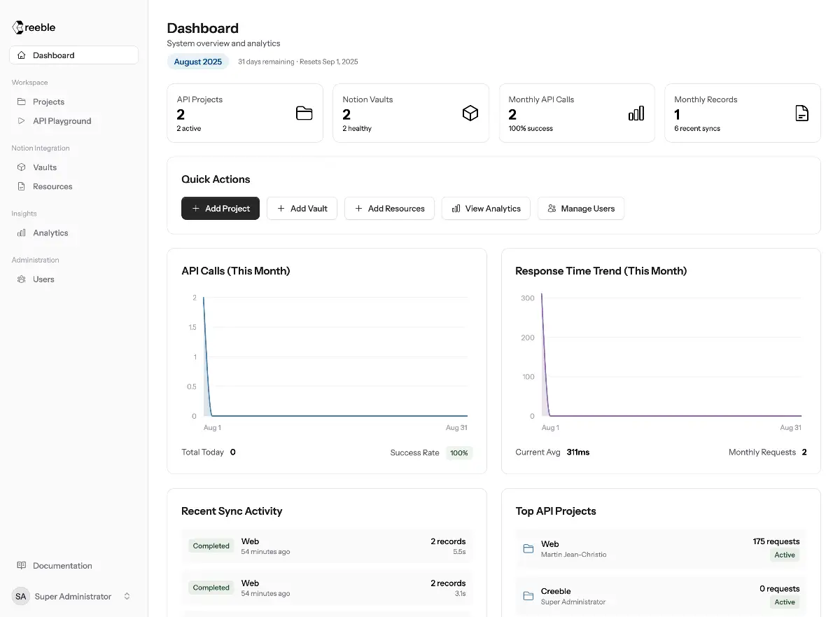
Task: Open the Dashboard sidebar item
Action: 73,55
